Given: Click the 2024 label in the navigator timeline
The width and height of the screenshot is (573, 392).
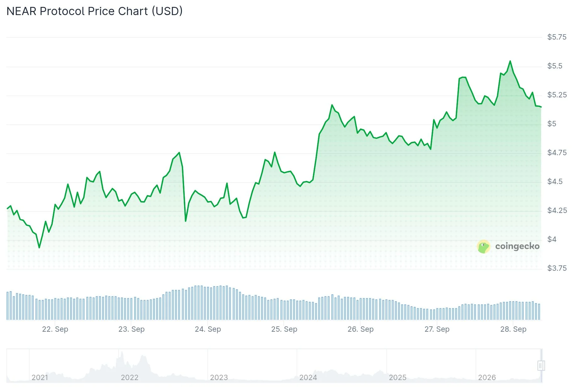Looking at the screenshot, I should [x=308, y=377].
